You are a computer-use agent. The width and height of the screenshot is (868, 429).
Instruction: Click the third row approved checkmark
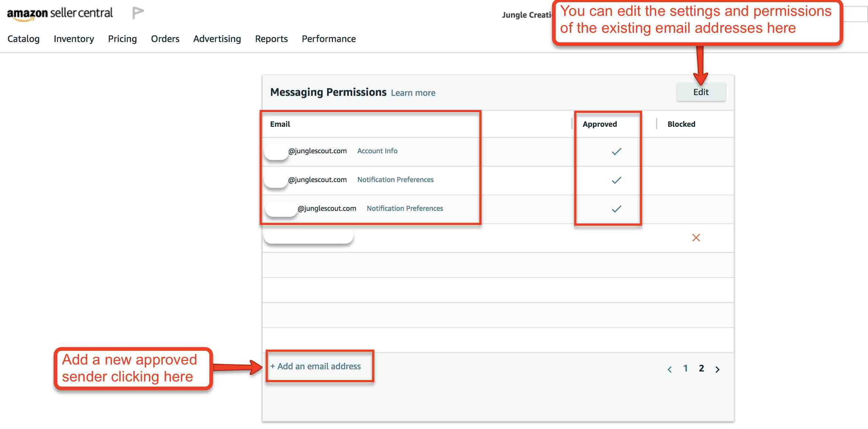617,209
